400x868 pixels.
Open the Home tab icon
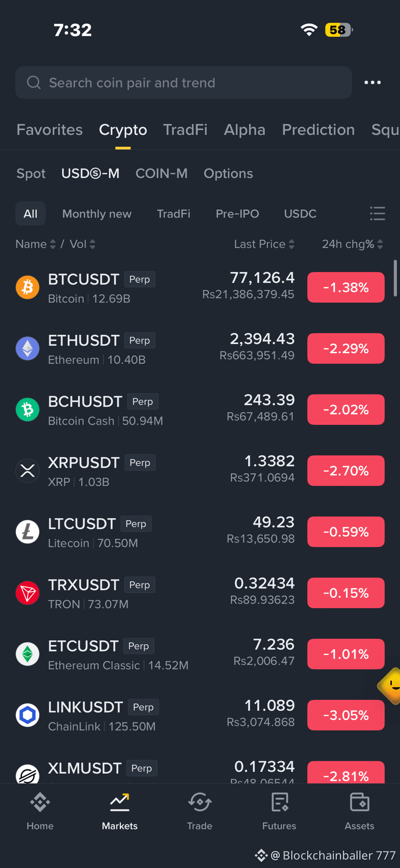click(40, 803)
